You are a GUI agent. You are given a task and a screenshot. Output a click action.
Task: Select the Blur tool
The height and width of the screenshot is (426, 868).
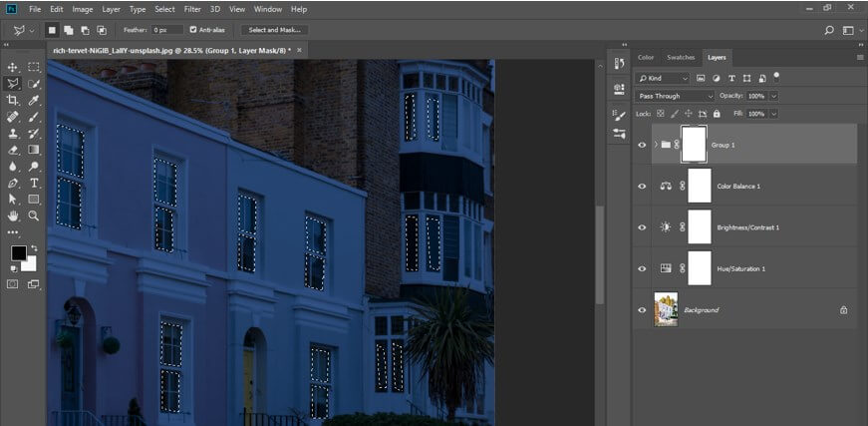tap(12, 167)
